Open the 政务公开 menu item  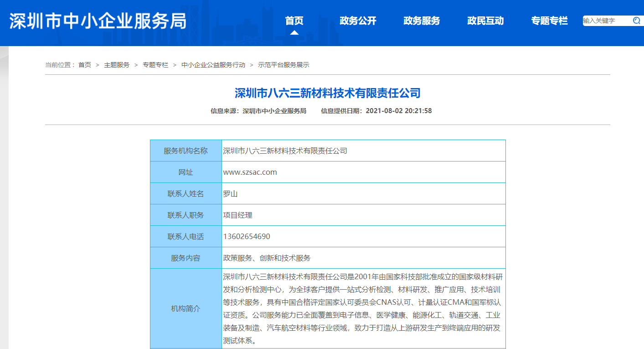[x=358, y=21]
